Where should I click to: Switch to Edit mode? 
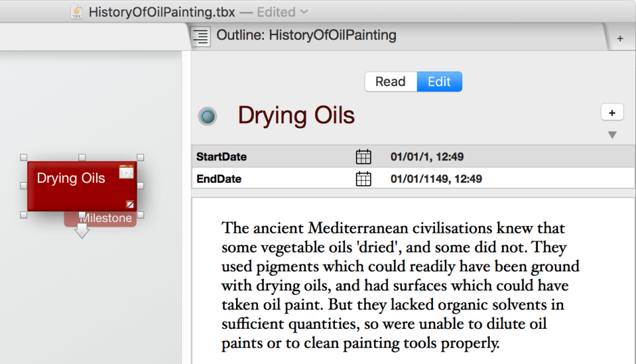tap(439, 82)
